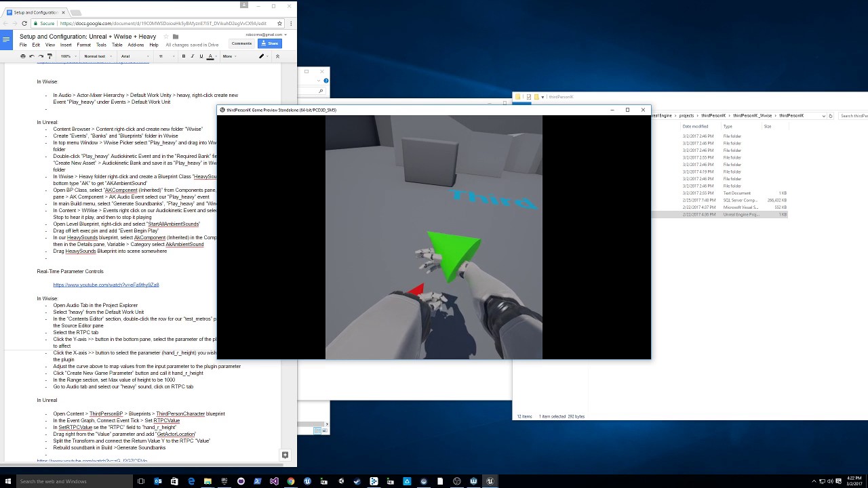The height and width of the screenshot is (488, 868).
Task: Refresh the File Explorer folder view
Action: (831, 116)
